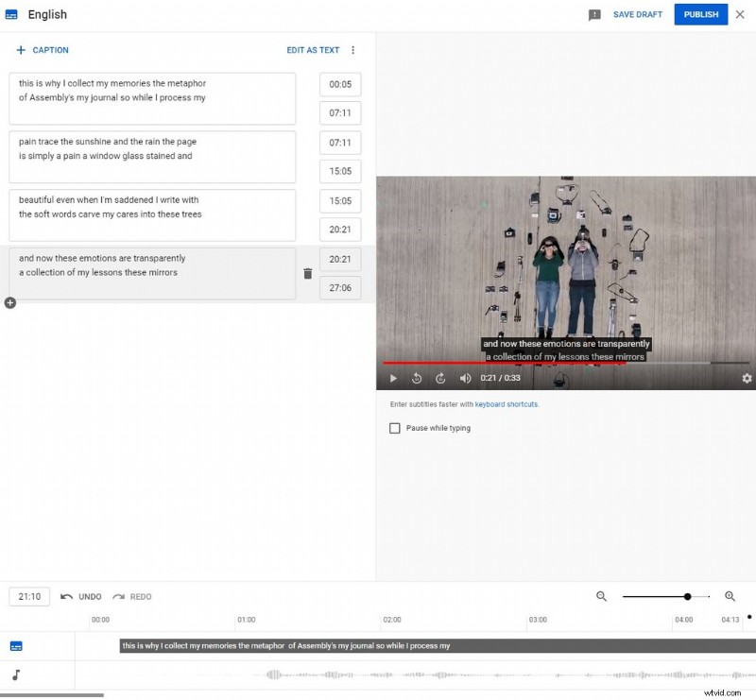Play the video in the preview player
This screenshot has height=700, width=756.
point(392,378)
